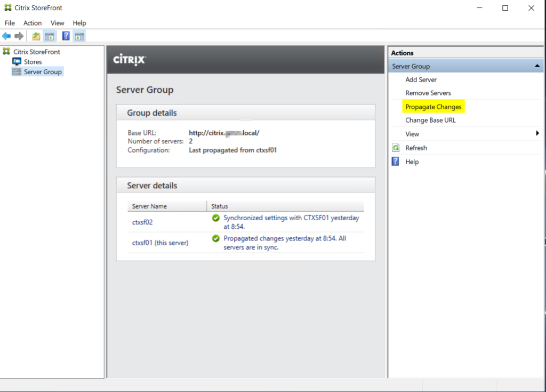Expand the View submenu arrow
Screen dimensions: 546x392
537,134
